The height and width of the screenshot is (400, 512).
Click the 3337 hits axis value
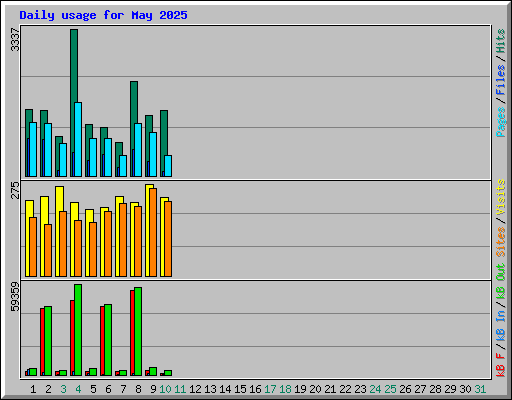pos(15,40)
